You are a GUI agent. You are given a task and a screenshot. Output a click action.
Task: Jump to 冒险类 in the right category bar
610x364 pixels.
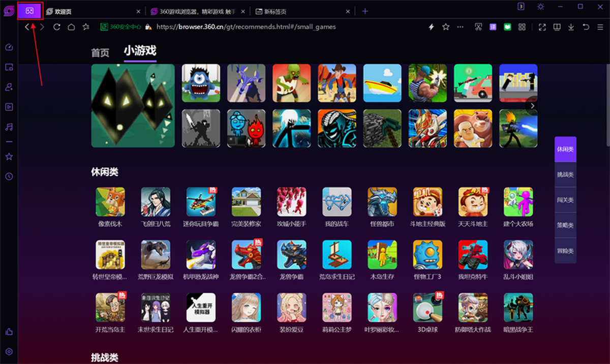tap(565, 251)
